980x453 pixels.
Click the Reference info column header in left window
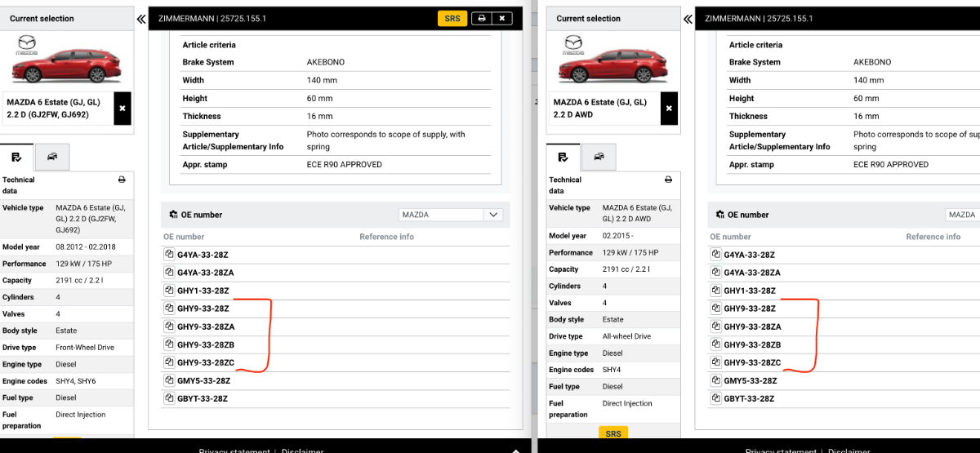[x=386, y=237]
